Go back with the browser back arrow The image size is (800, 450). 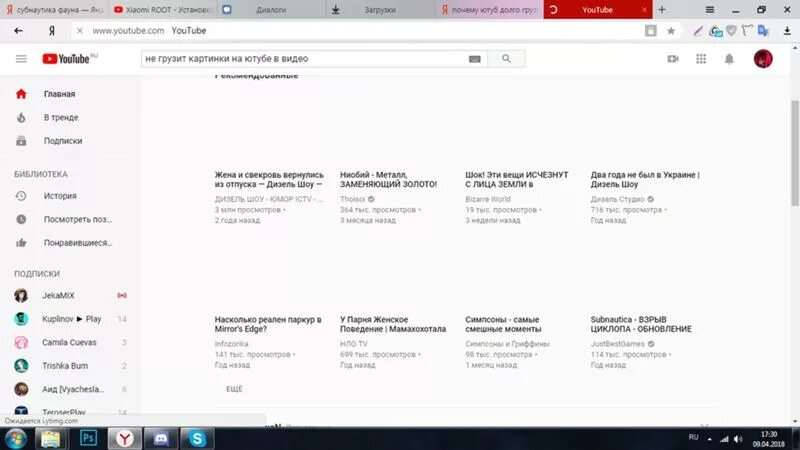point(18,31)
